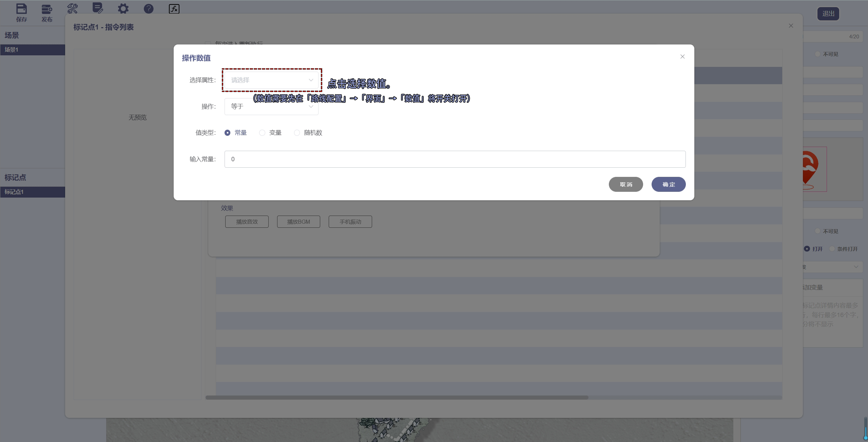
Task: Click the 取消 button
Action: pyautogui.click(x=626, y=184)
